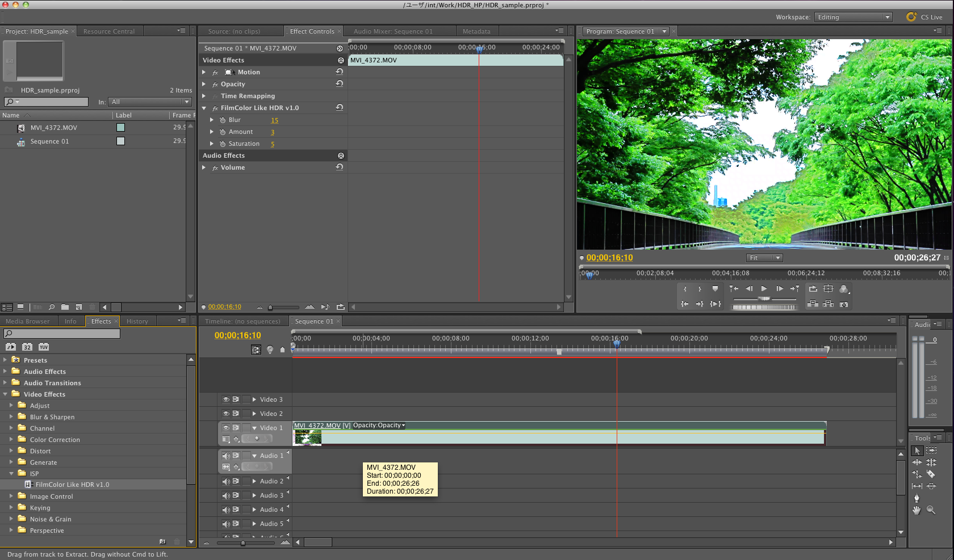Select the Zoom magnifier tool
Viewport: 954px width, 560px height.
(931, 510)
